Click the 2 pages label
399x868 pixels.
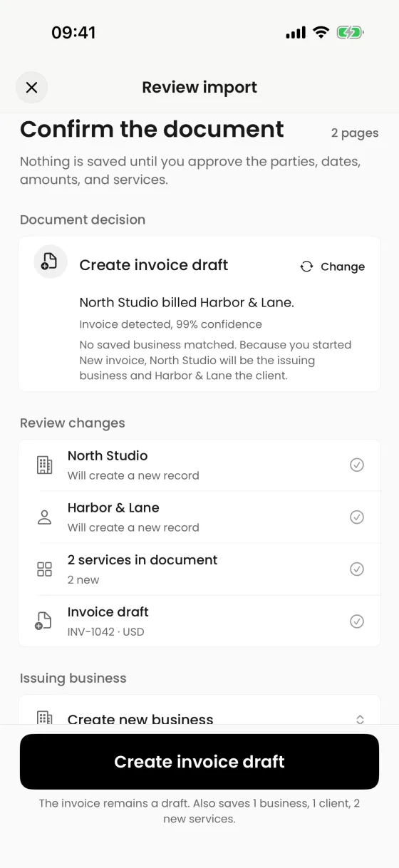(355, 133)
